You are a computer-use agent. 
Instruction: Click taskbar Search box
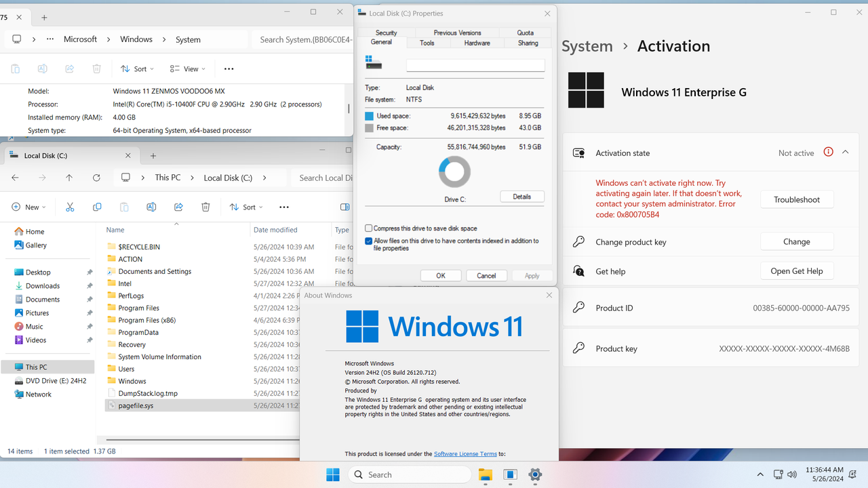coord(409,474)
